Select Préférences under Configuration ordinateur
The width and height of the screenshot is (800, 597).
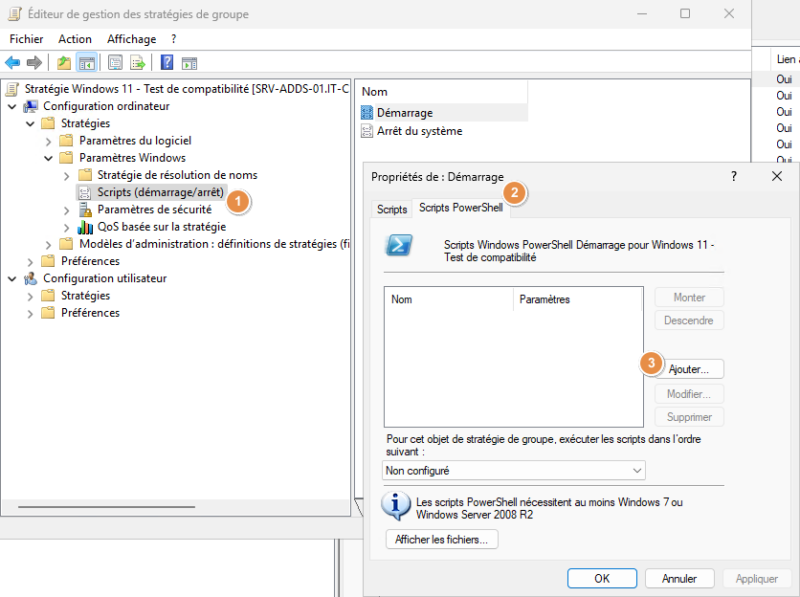(x=90, y=261)
